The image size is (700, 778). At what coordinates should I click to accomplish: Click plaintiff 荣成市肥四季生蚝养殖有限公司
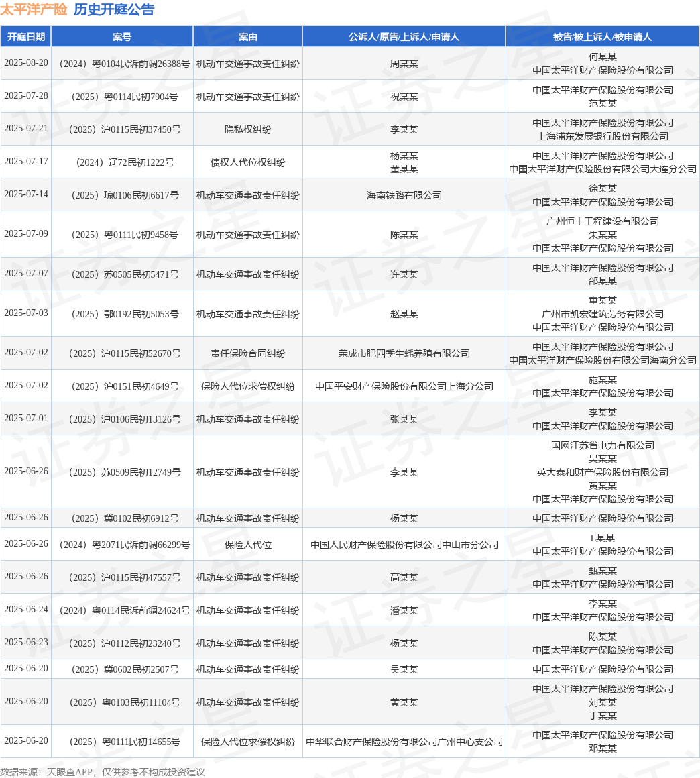(404, 353)
